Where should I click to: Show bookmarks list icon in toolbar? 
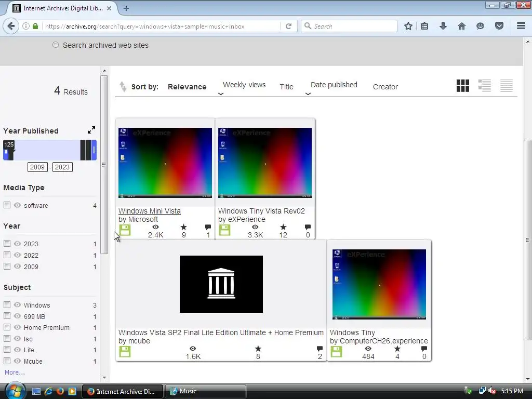(424, 26)
